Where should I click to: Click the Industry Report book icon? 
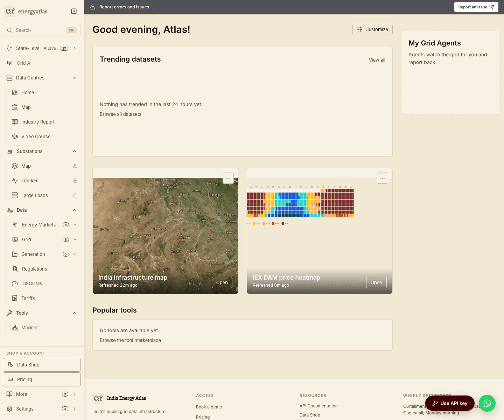click(x=15, y=122)
